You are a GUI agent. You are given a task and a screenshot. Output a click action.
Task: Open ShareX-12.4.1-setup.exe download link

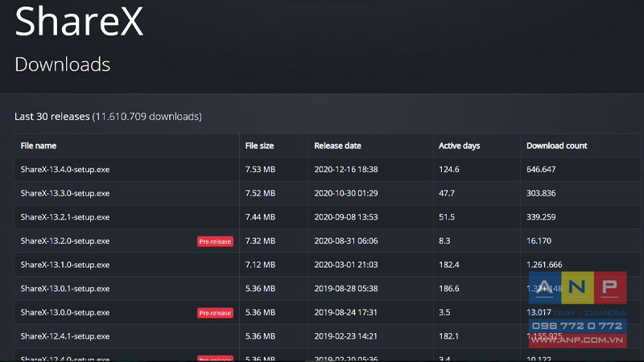tap(65, 336)
